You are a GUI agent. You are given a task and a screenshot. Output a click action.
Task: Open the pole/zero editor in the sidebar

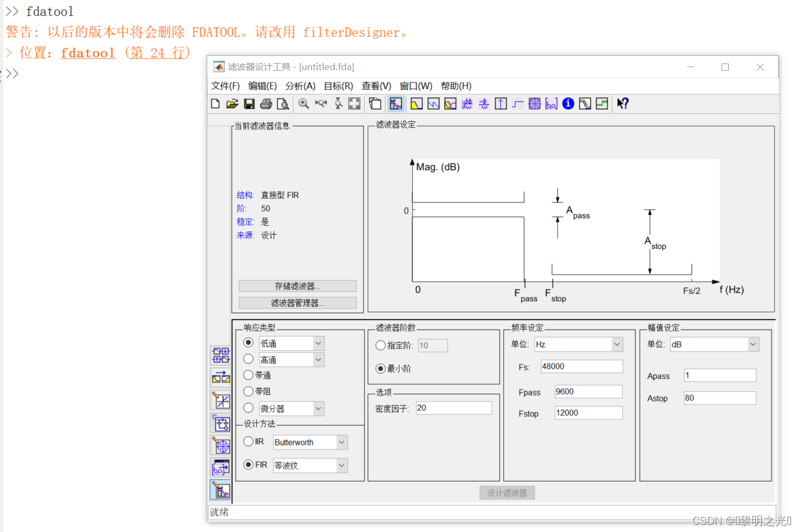tap(220, 445)
